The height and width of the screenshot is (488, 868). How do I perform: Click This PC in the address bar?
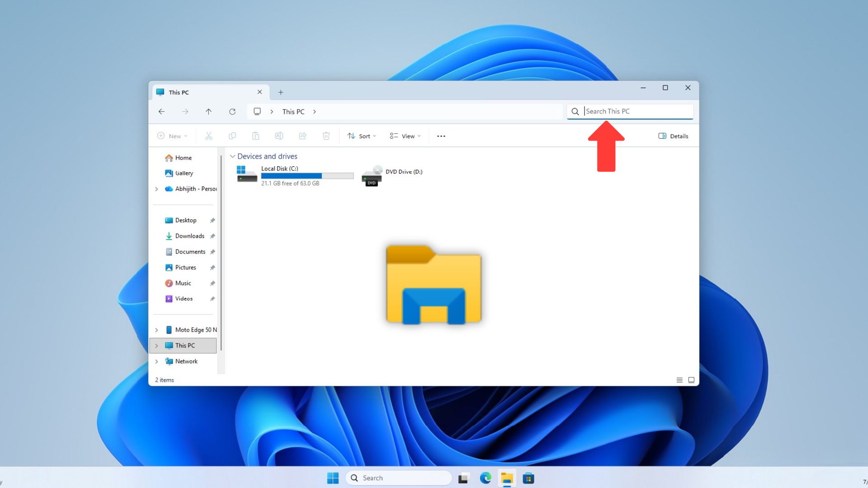293,112
